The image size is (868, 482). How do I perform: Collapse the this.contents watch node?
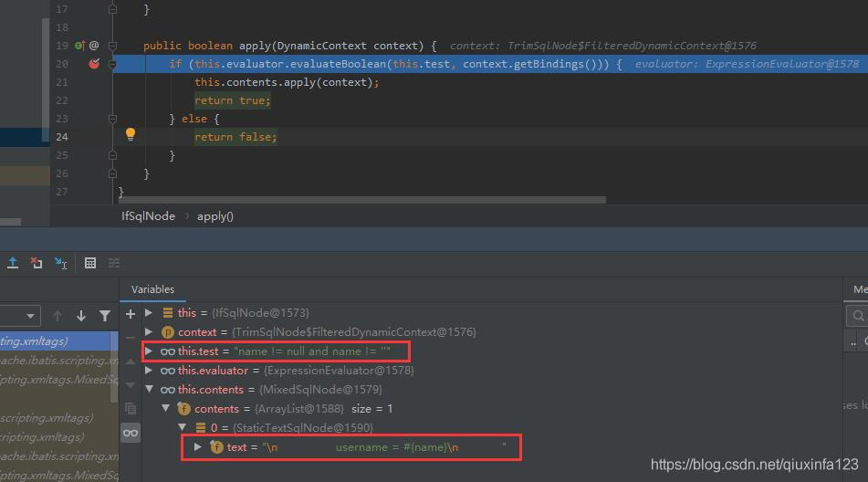point(149,390)
